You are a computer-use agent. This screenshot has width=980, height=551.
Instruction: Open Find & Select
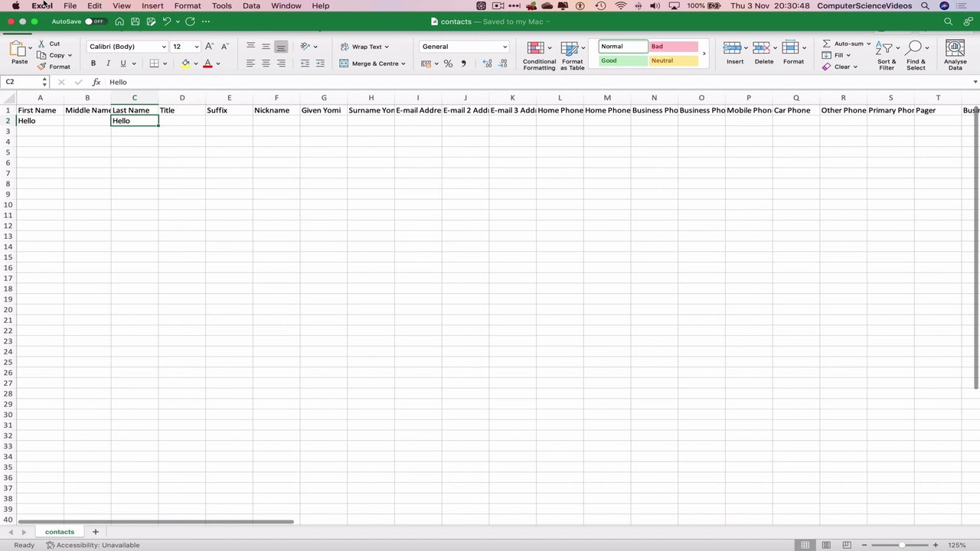click(916, 55)
